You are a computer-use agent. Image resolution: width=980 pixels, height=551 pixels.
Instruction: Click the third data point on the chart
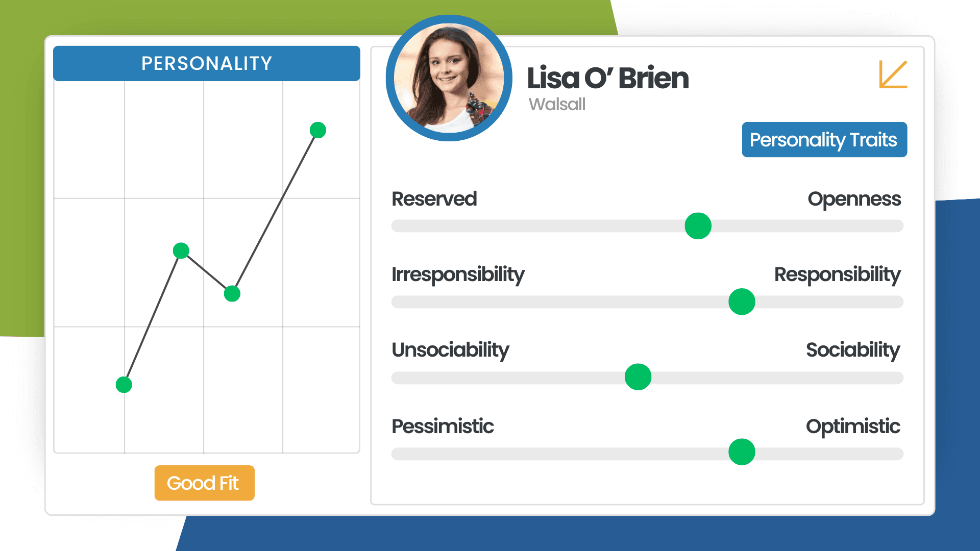pyautogui.click(x=232, y=294)
